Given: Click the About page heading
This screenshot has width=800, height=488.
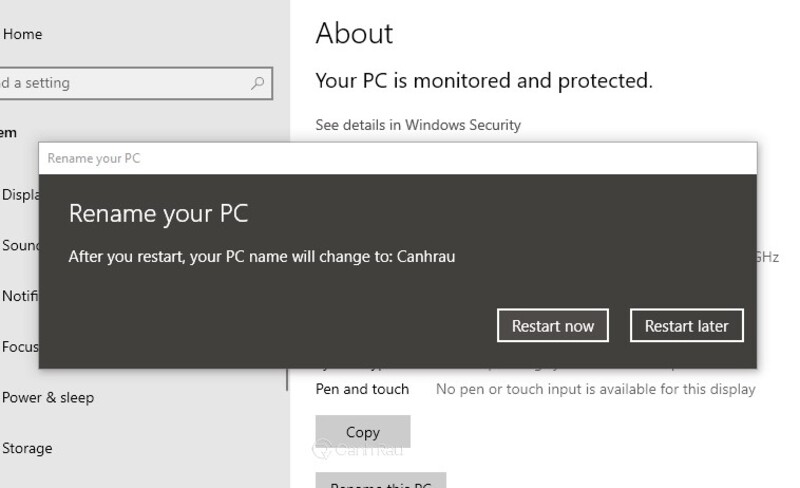Looking at the screenshot, I should (x=354, y=34).
